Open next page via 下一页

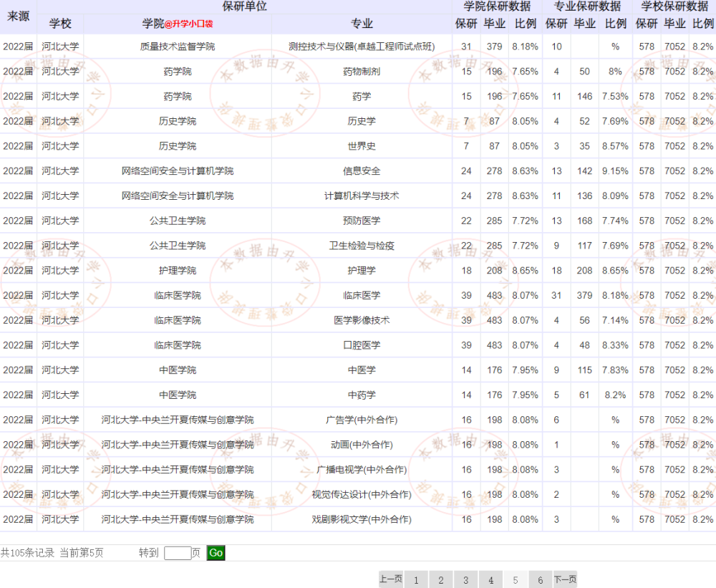566,579
